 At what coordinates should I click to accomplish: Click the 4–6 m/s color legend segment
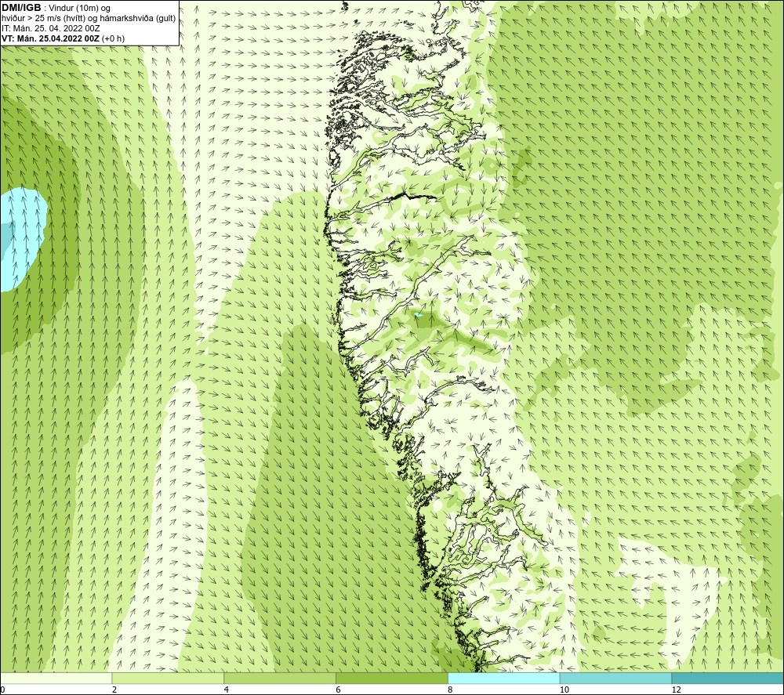tap(280, 678)
